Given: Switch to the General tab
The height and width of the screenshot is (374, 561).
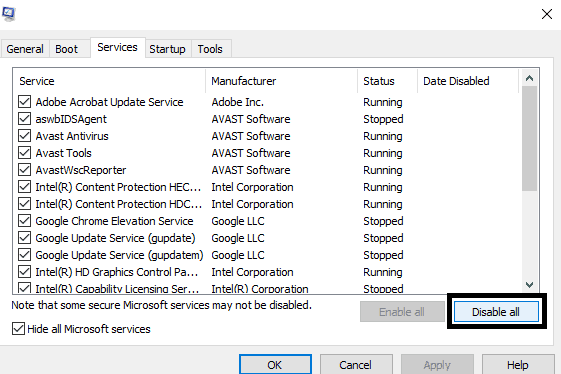Looking at the screenshot, I should pyautogui.click(x=25, y=49).
